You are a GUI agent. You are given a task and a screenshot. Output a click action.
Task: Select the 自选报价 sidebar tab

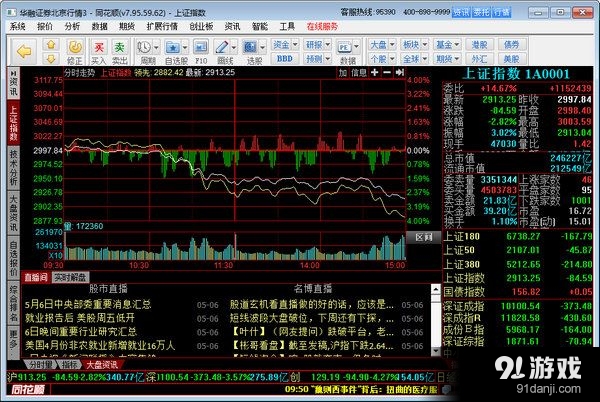coord(13,257)
